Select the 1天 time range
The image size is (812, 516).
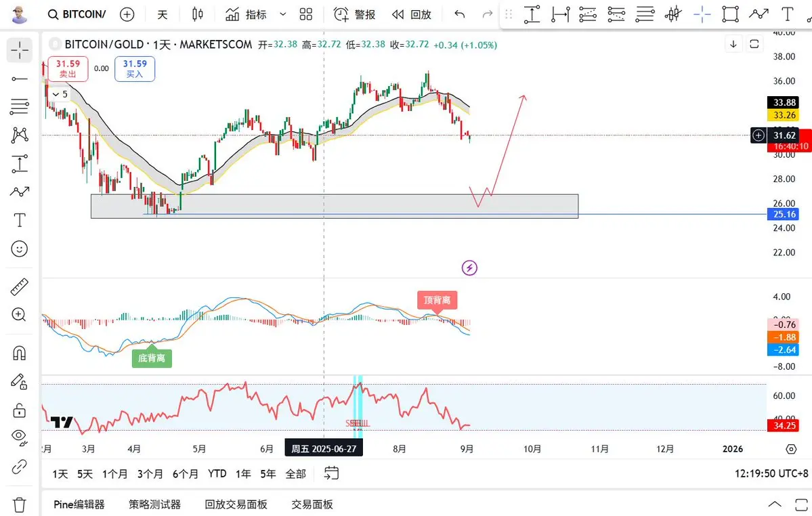click(x=60, y=473)
